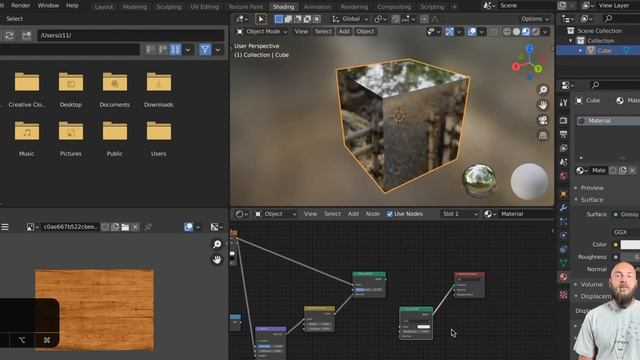Click the Scene name field

(527, 6)
